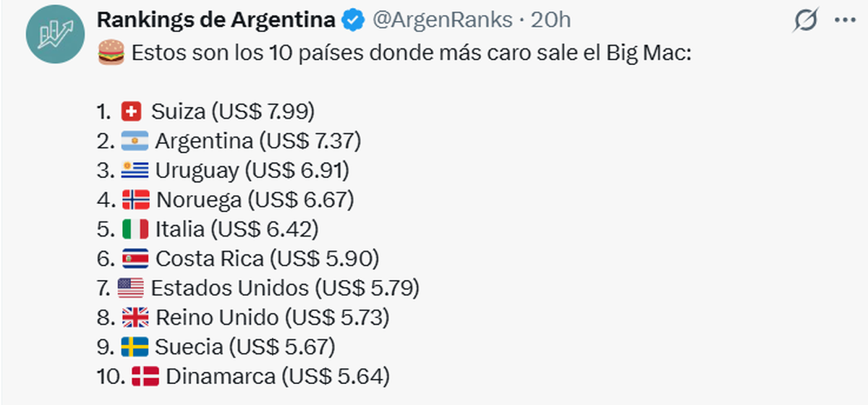The width and height of the screenshot is (868, 405).
Task: Click the Sweden flag icon
Action: (135, 346)
